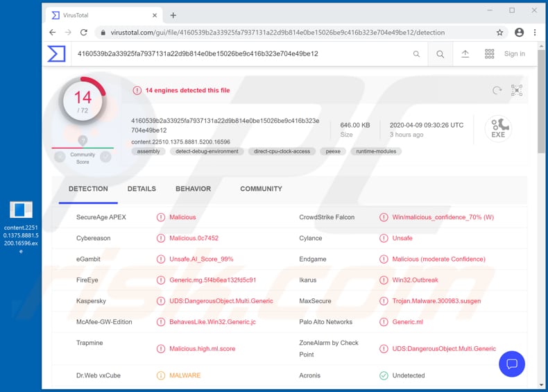The width and height of the screenshot is (548, 392).
Task: Click the hash search input field
Action: pos(243,54)
